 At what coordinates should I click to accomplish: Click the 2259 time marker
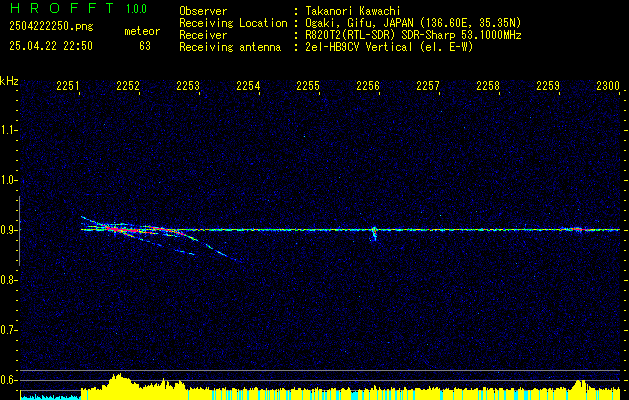tap(548, 85)
